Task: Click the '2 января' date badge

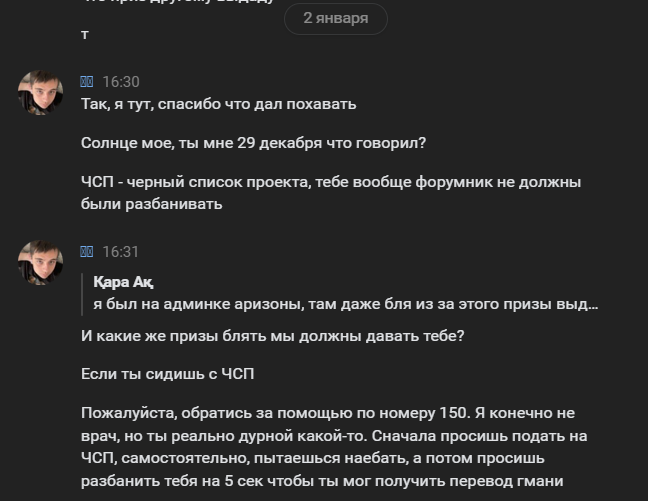Action: (x=335, y=18)
